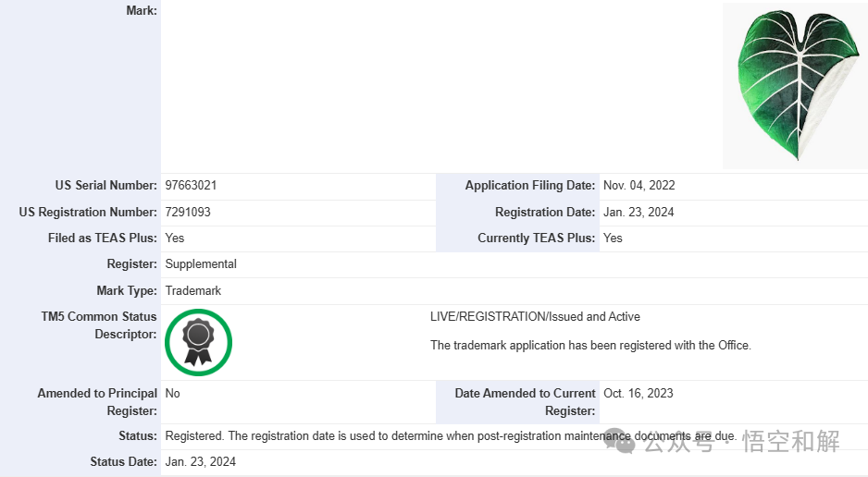868x477 pixels.
Task: Click the Currently TEAS Plus 'Yes' value
Action: (x=613, y=238)
